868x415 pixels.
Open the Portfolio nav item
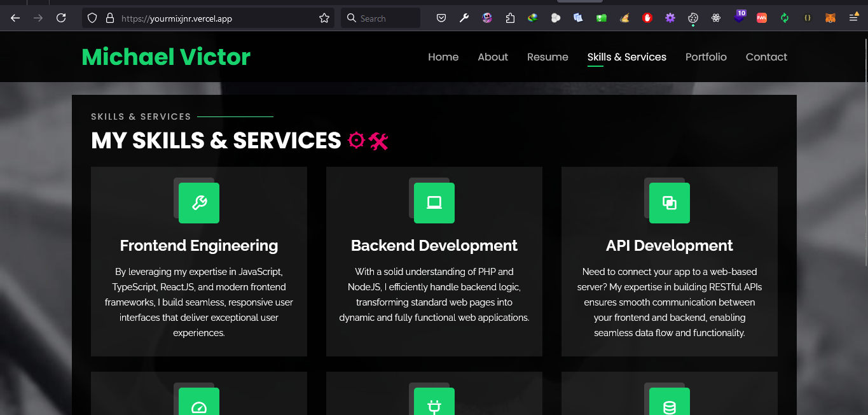pos(706,57)
